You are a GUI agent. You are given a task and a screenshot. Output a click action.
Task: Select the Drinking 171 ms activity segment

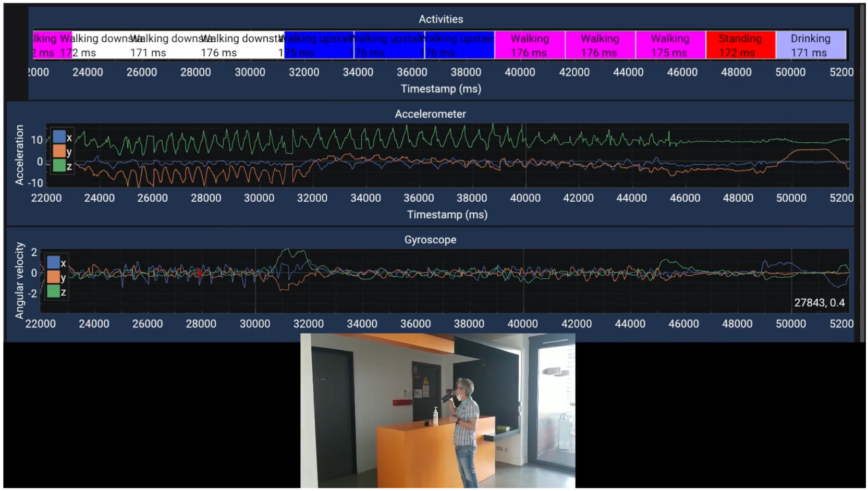click(x=811, y=45)
